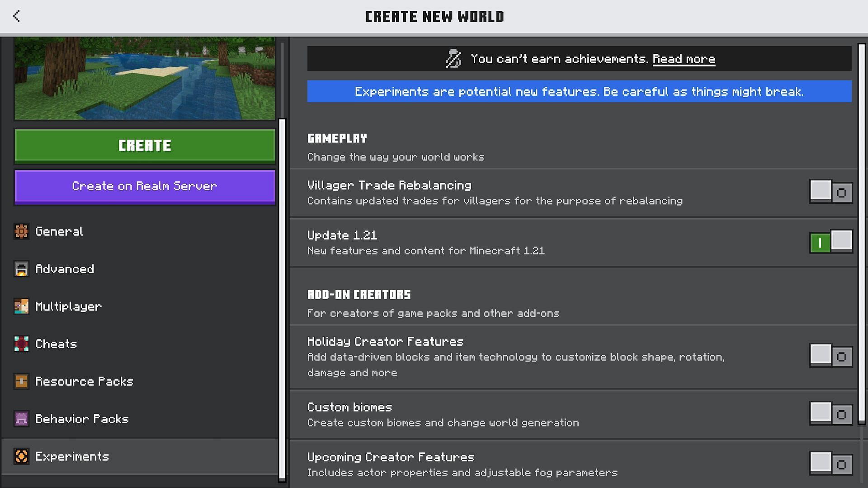
Task: Click the General settings icon
Action: point(21,231)
